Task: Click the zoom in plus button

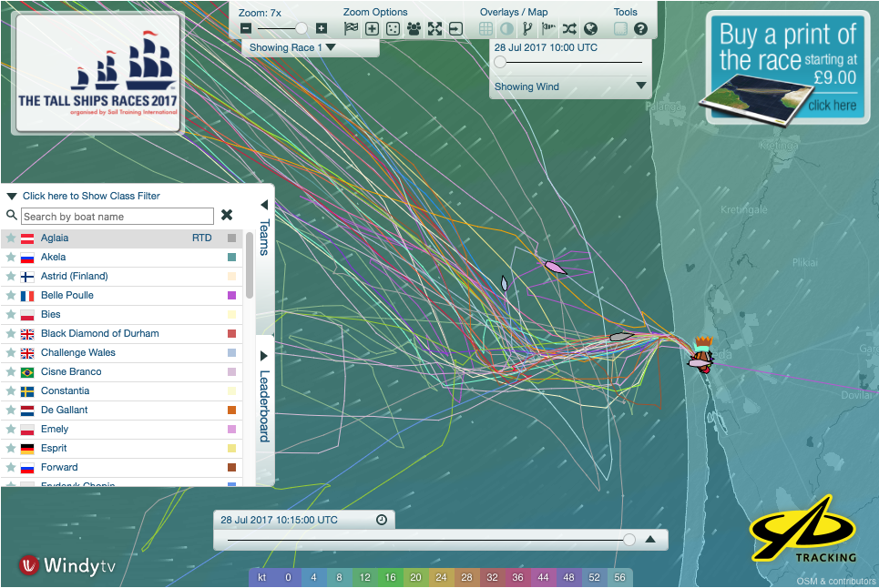Action: (321, 29)
